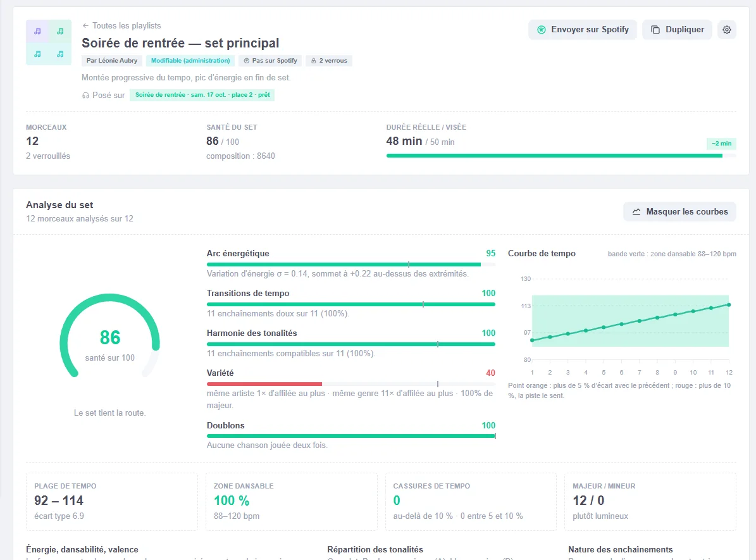756x560 pixels.
Task: Click the Zone dansable 100 % card
Action: pos(291,502)
